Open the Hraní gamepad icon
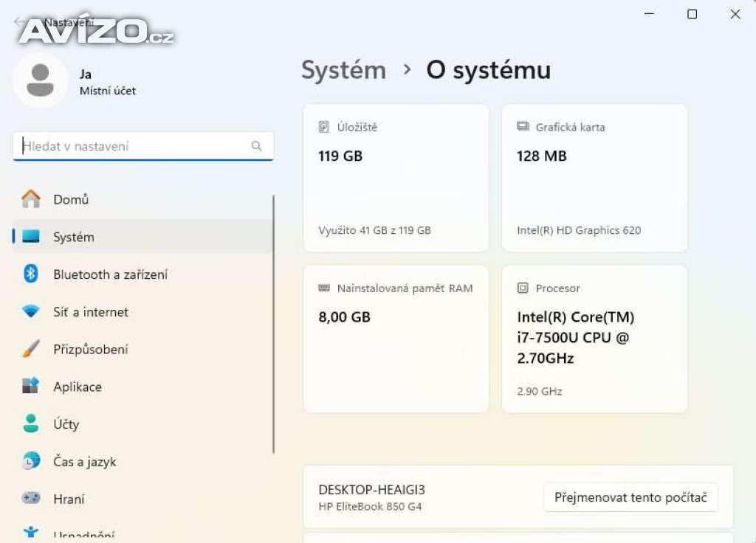The height and width of the screenshot is (543, 756). coord(31,499)
